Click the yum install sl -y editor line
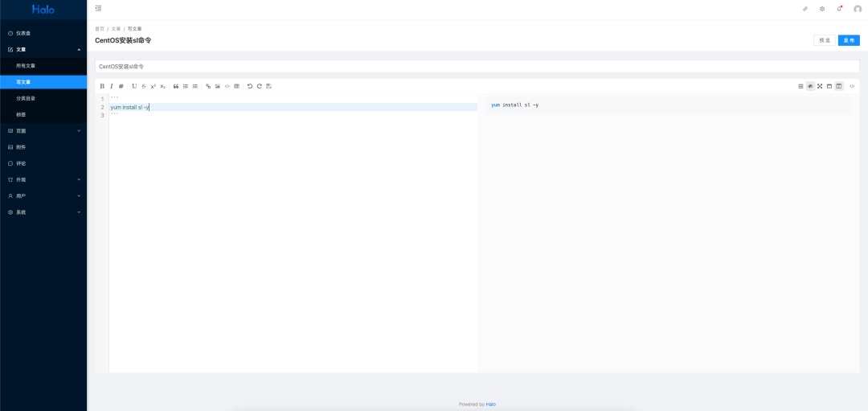868x411 pixels. [293, 107]
